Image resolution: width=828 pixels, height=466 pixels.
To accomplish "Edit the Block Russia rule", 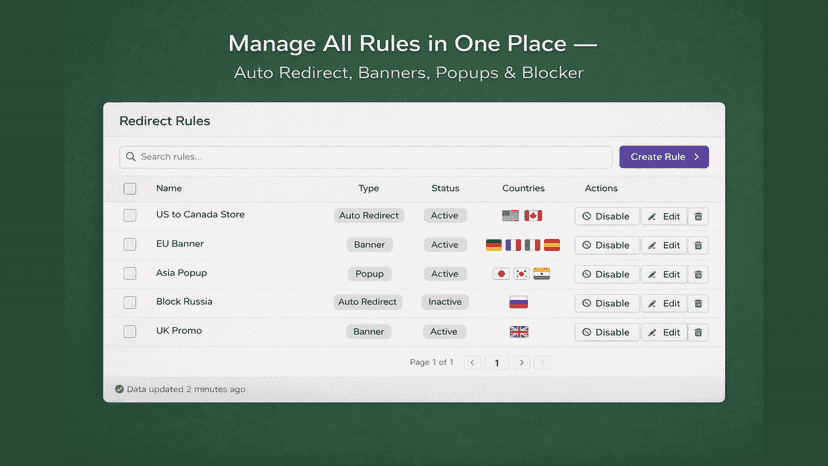I will click(x=664, y=303).
